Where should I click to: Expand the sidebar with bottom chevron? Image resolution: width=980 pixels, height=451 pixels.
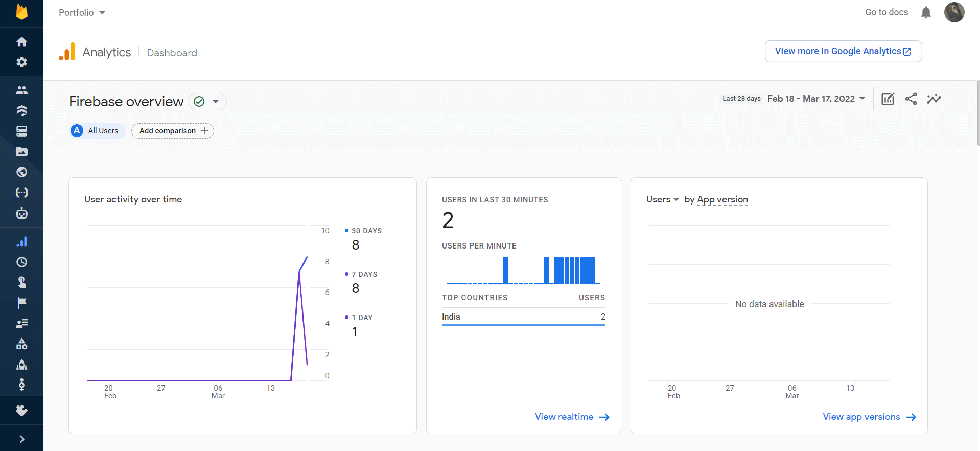[x=21, y=439]
